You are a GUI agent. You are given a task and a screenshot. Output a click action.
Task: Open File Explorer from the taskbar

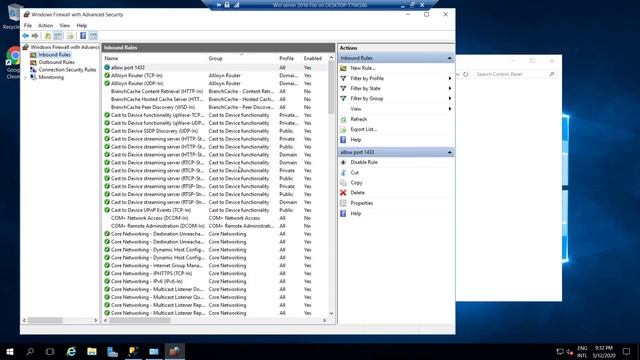(92, 351)
